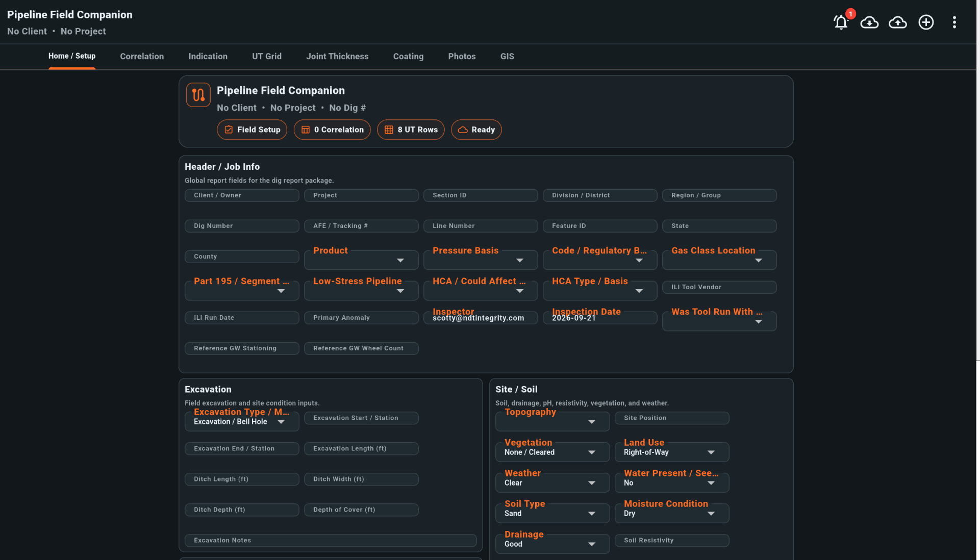
Task: Open the three-dot overflow menu
Action: point(954,22)
